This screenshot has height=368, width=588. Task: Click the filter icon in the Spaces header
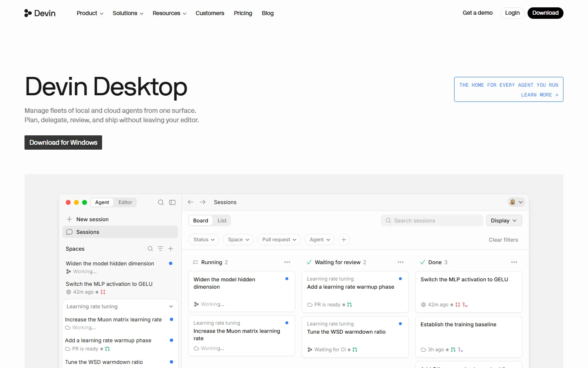[x=160, y=249]
